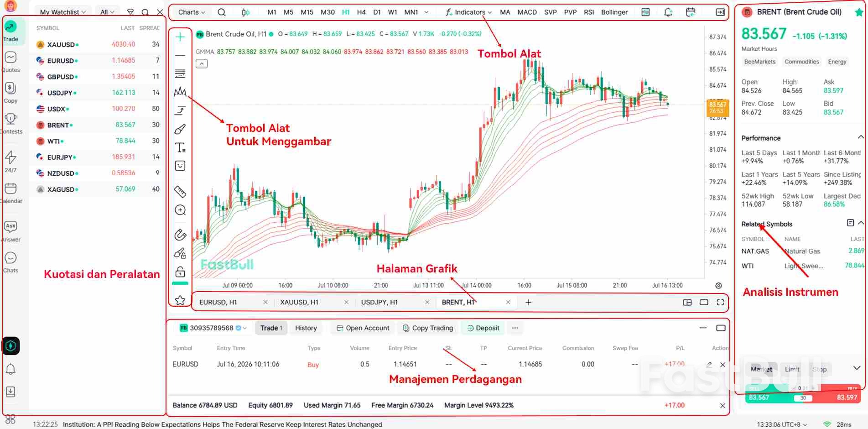Add a new chart tab with plus
868x429 pixels.
[528, 302]
